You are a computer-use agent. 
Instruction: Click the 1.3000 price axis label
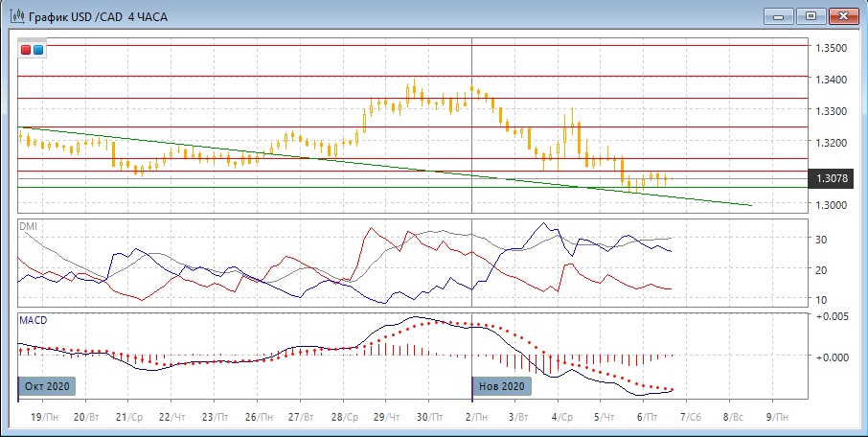830,205
